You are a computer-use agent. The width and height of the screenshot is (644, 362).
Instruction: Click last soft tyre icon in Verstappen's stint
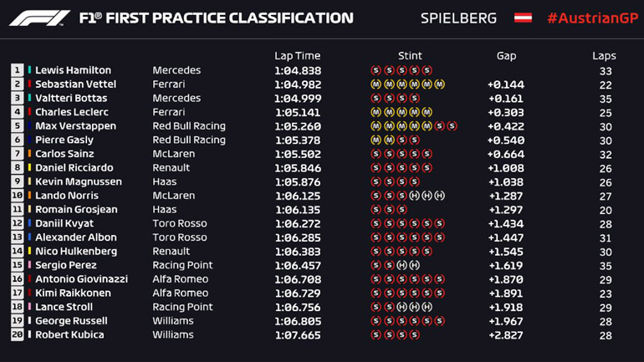click(x=452, y=126)
